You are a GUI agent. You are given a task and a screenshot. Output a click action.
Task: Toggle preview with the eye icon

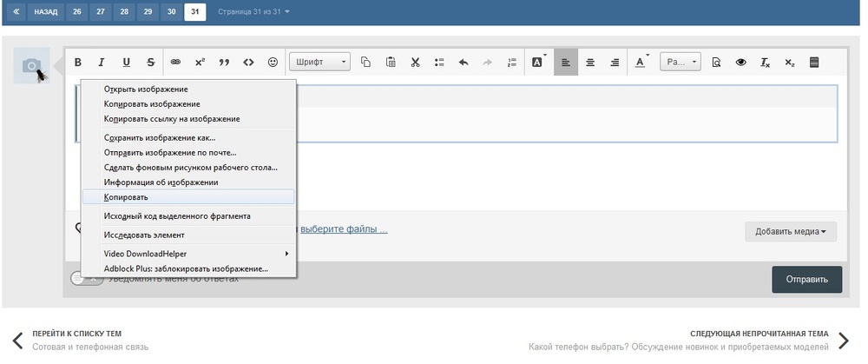tap(741, 63)
